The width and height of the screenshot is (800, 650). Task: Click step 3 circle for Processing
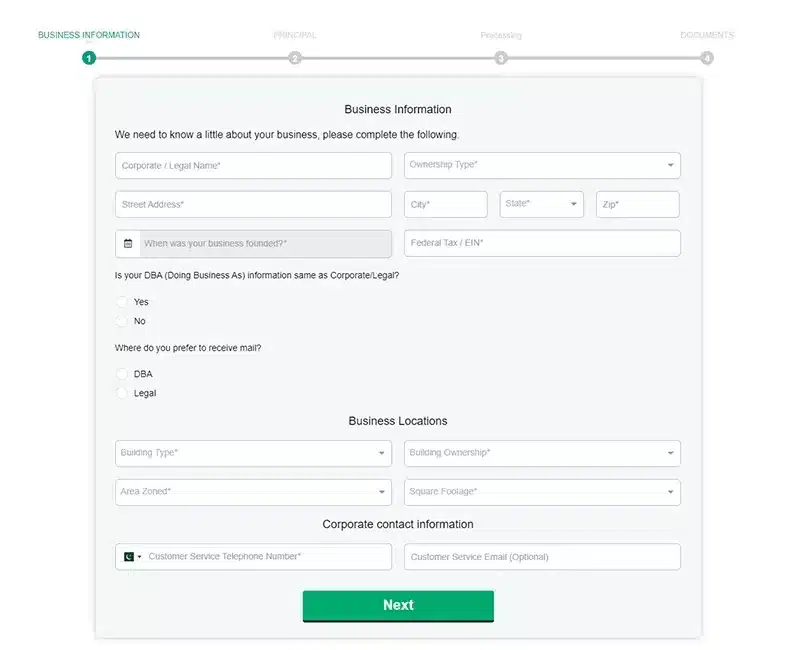(x=501, y=58)
